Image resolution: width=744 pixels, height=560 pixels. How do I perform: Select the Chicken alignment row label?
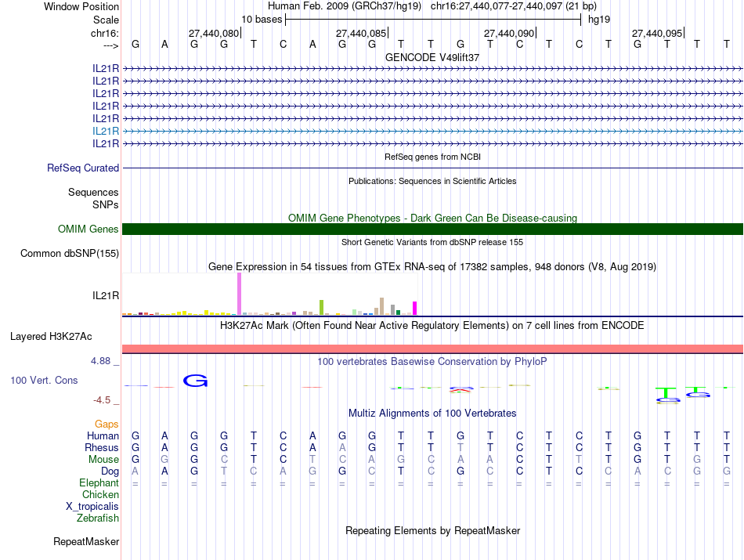(x=100, y=494)
